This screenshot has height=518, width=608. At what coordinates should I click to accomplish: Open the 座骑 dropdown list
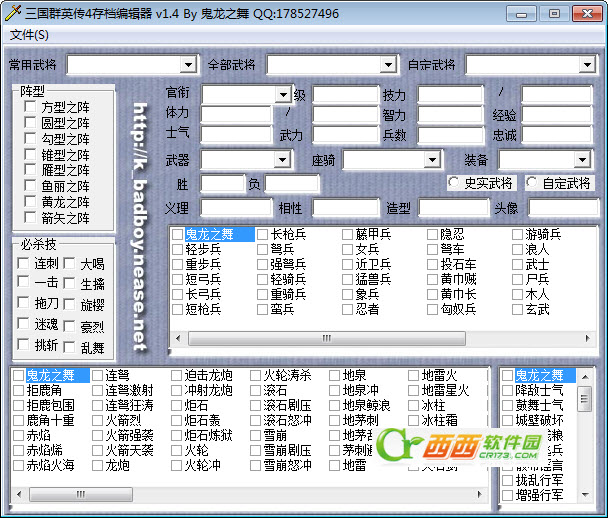pyautogui.click(x=432, y=159)
